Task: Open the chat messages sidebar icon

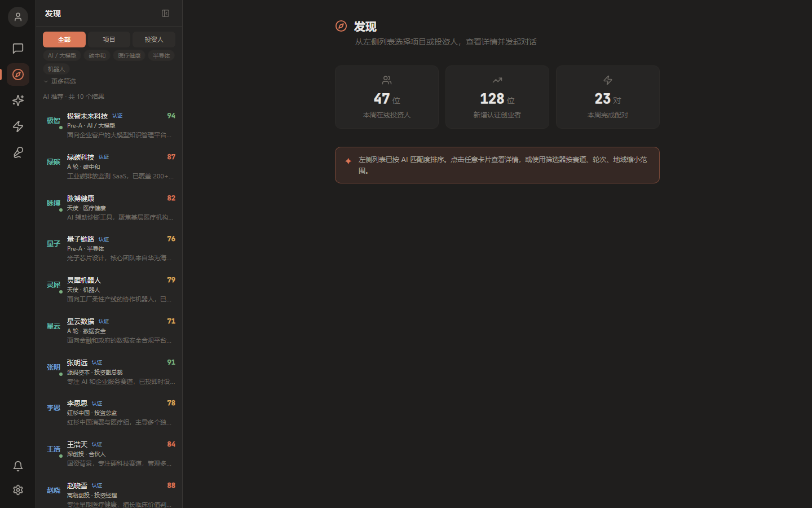Action: (18, 49)
